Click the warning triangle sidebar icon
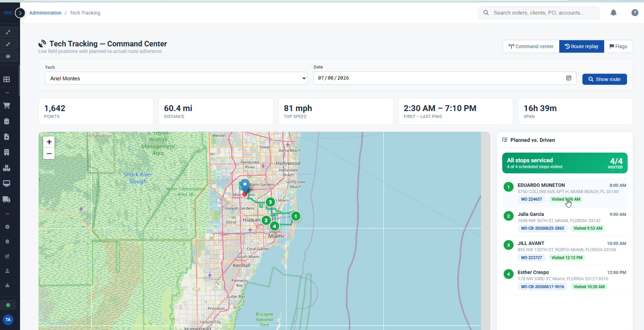 (x=7, y=285)
